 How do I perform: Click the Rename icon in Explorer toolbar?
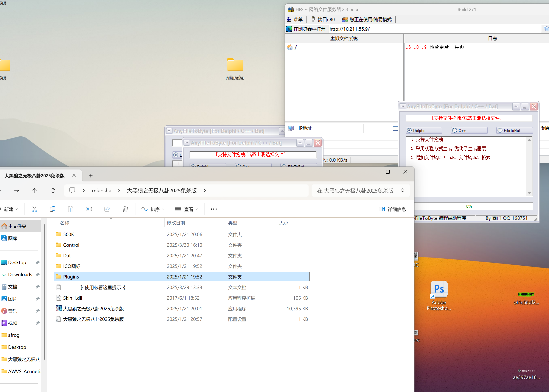[x=89, y=209]
